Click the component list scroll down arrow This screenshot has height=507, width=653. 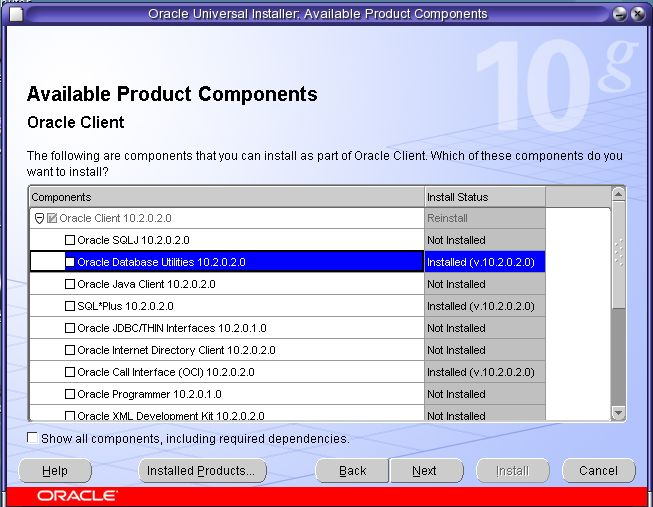tap(618, 413)
